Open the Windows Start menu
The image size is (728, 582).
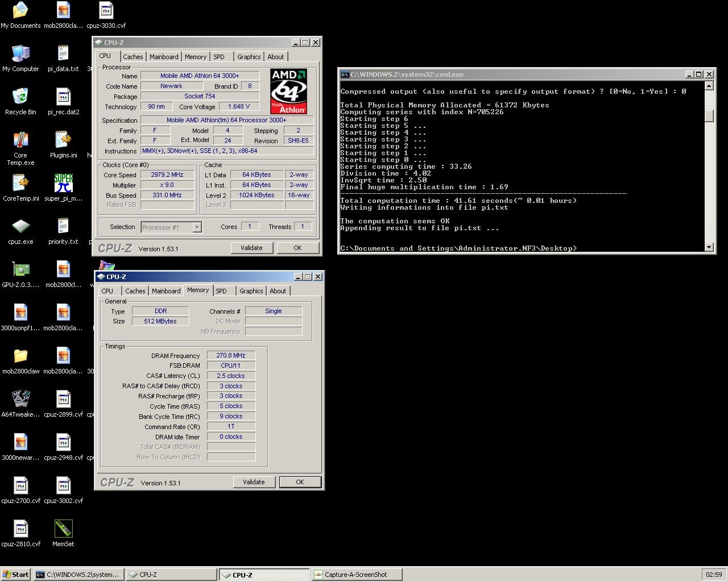[16, 575]
